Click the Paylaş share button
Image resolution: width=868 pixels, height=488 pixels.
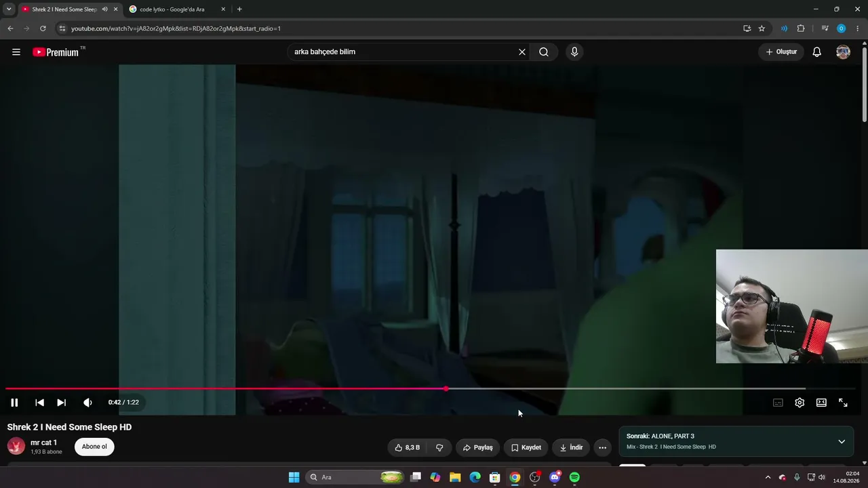click(x=477, y=447)
